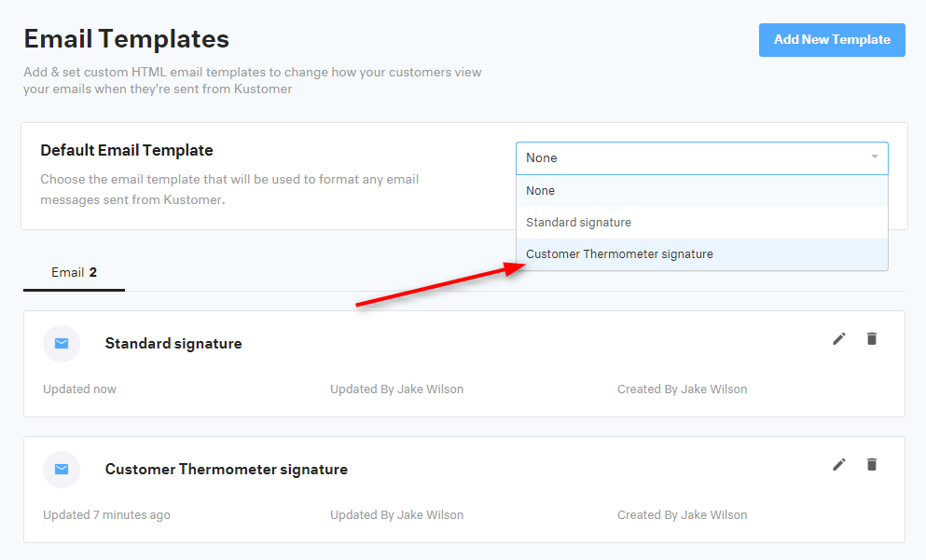The width and height of the screenshot is (926, 560).
Task: Select None option in dropdown list
Action: (x=701, y=191)
